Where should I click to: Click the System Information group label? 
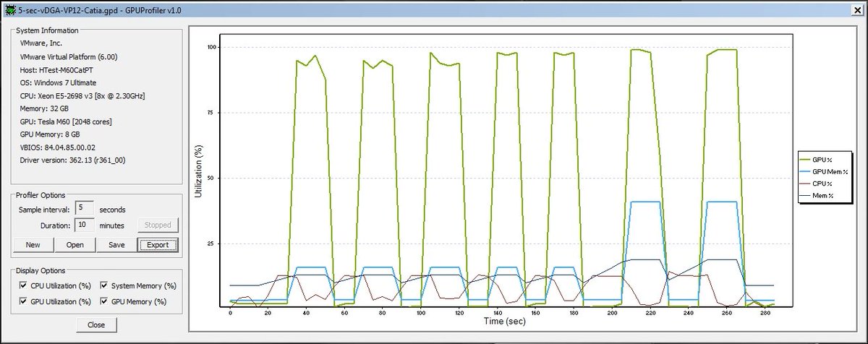(47, 30)
